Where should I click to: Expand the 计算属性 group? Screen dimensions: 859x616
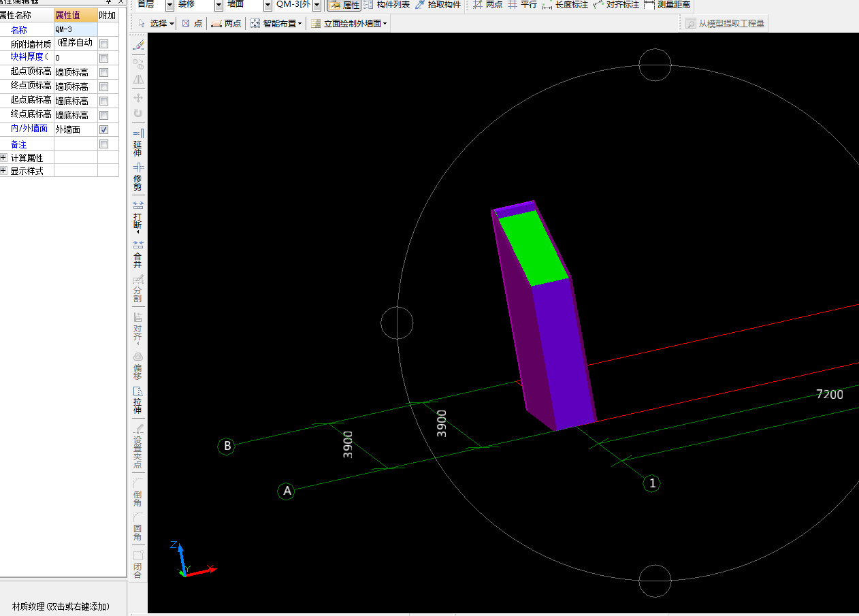click(x=4, y=158)
